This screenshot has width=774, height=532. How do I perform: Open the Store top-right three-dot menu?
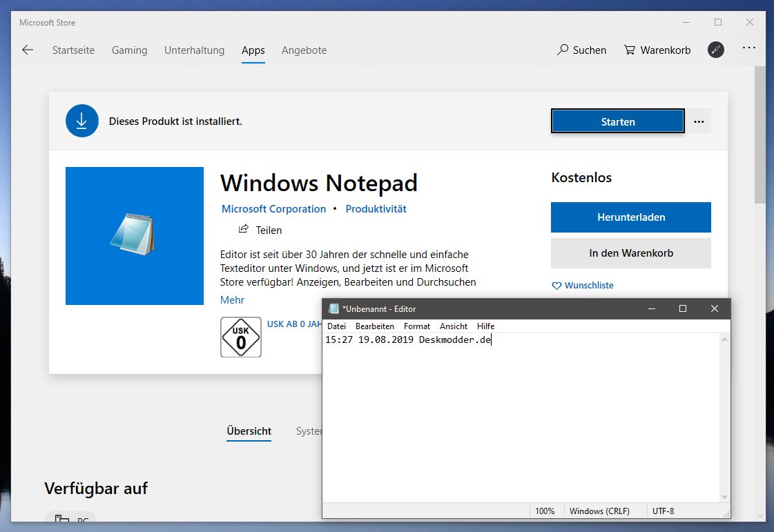click(x=749, y=48)
